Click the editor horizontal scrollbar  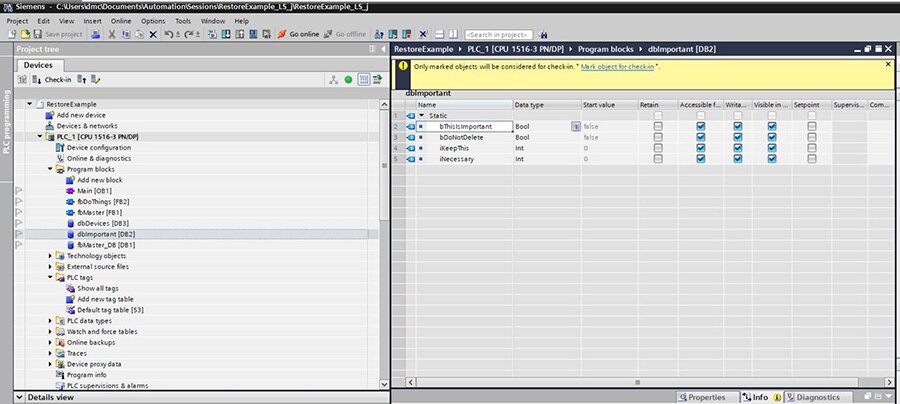(637, 382)
